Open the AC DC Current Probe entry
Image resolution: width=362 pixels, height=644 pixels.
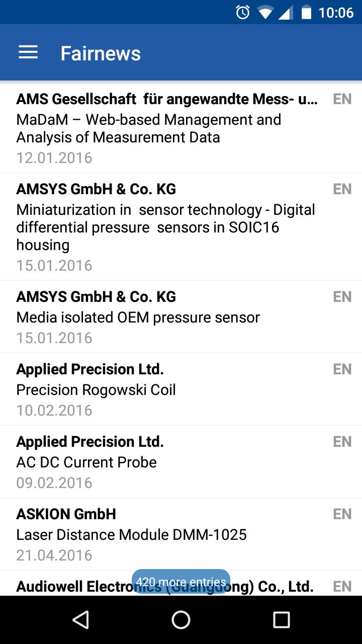point(86,462)
